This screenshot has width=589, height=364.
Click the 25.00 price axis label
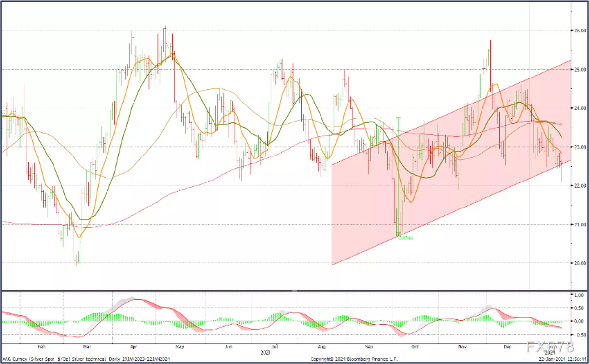coord(580,70)
